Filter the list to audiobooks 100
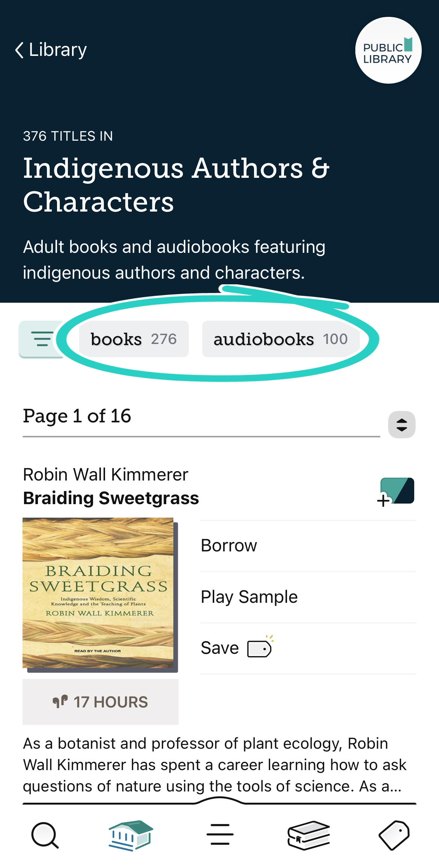The width and height of the screenshot is (439, 868). (x=281, y=339)
